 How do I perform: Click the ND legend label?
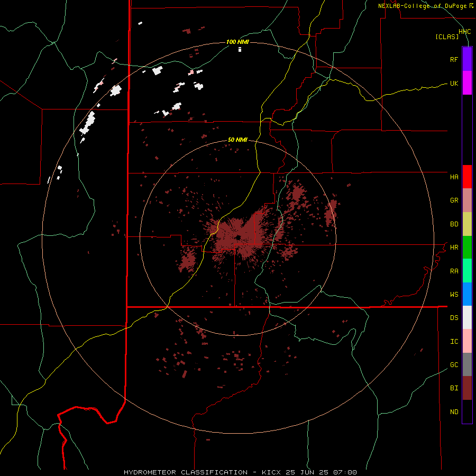[454, 412]
